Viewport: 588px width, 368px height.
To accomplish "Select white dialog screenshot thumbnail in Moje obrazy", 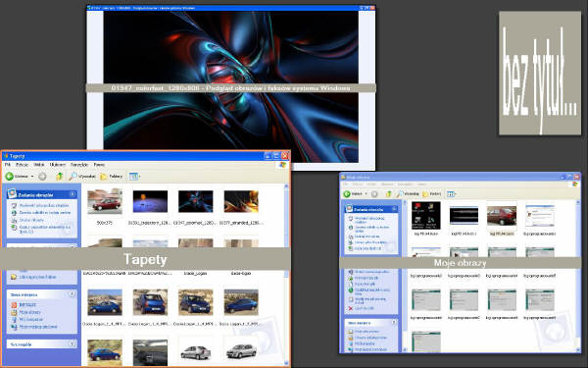I will coord(540,216).
